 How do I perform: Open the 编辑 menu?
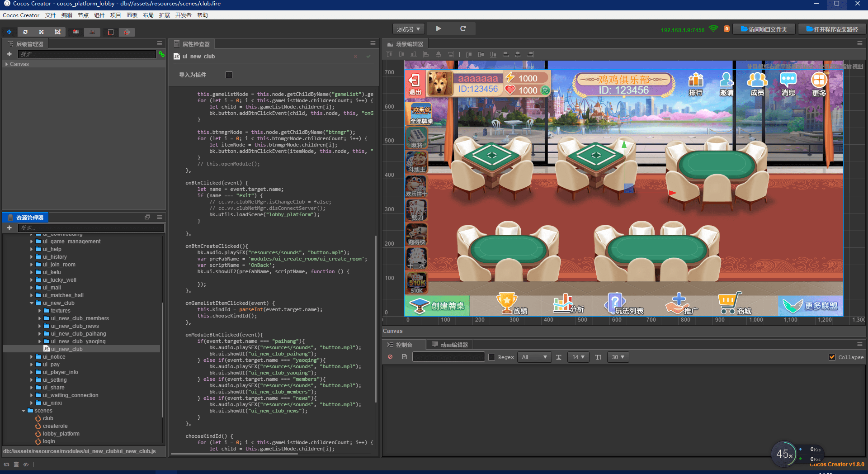[x=67, y=15]
